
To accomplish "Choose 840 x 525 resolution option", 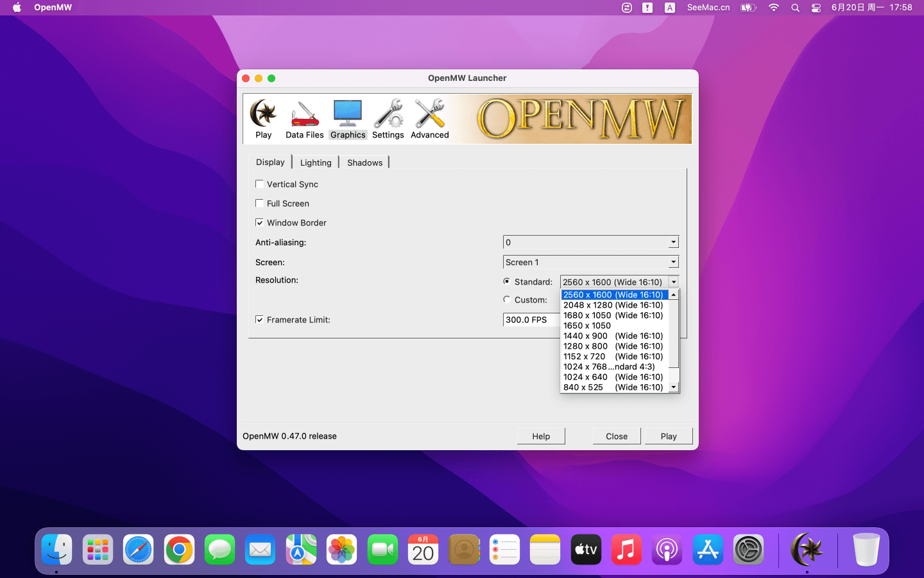I will 615,387.
